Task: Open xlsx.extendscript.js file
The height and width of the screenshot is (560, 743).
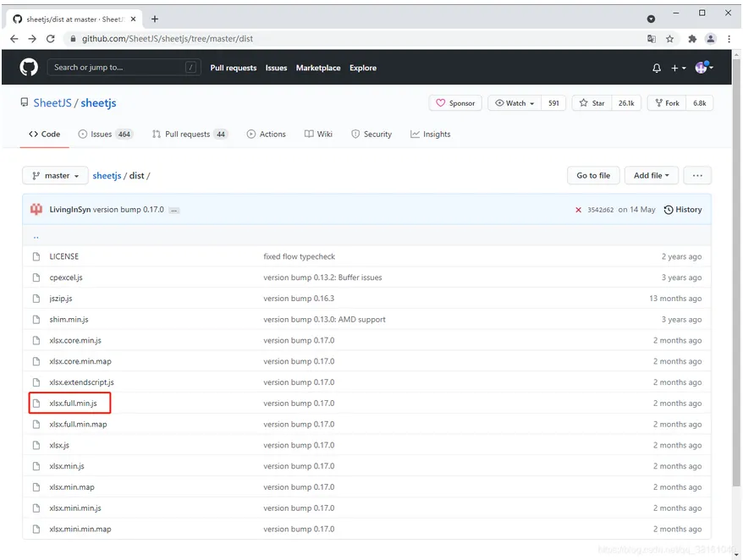Action: [x=81, y=382]
